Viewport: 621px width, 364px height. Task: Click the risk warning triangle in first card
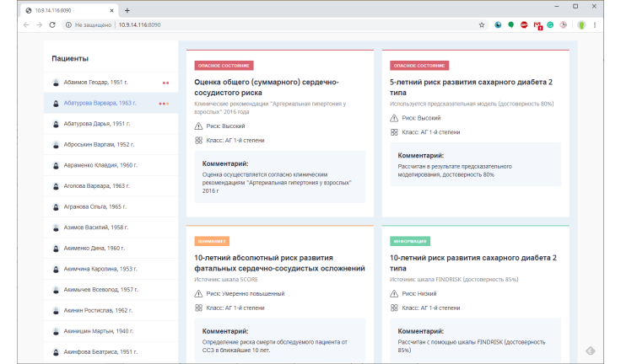tap(198, 126)
